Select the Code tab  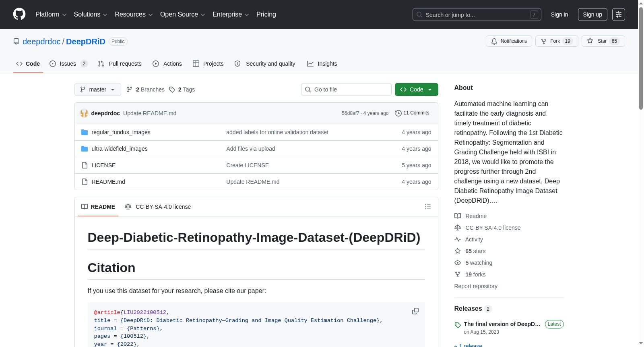coord(28,64)
